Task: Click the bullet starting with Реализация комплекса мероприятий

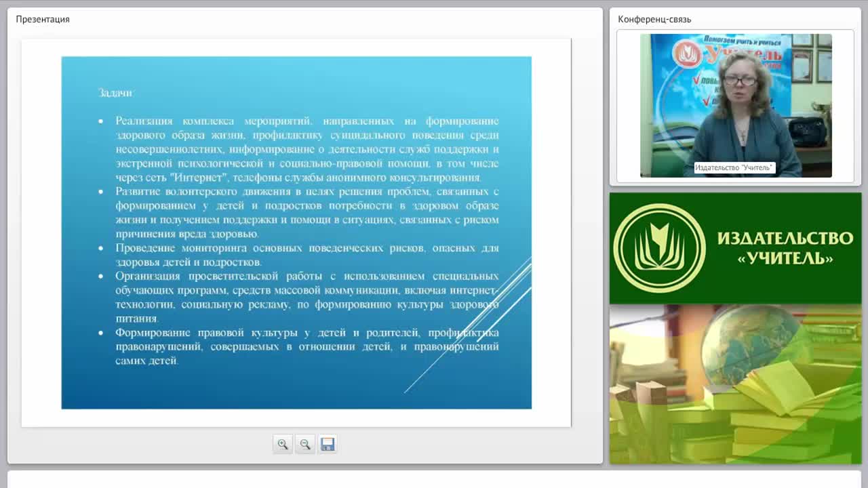Action: click(307, 149)
